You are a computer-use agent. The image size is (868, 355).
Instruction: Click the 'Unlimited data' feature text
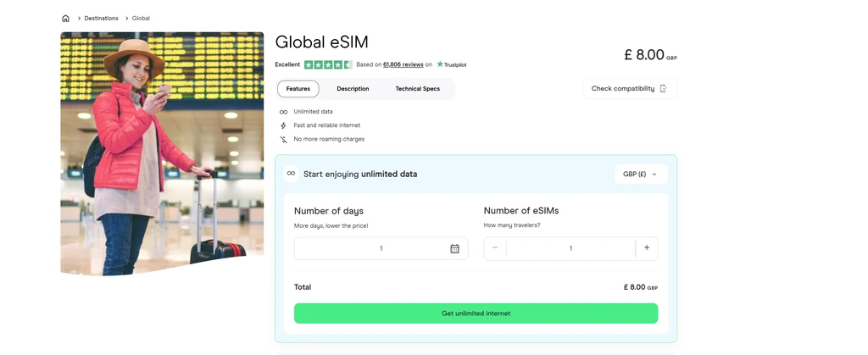[x=314, y=112]
